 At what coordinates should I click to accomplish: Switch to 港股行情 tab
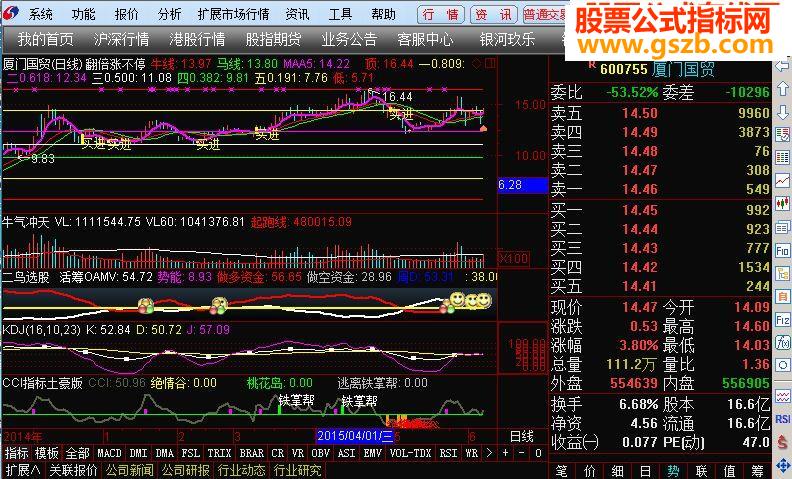click(x=197, y=39)
